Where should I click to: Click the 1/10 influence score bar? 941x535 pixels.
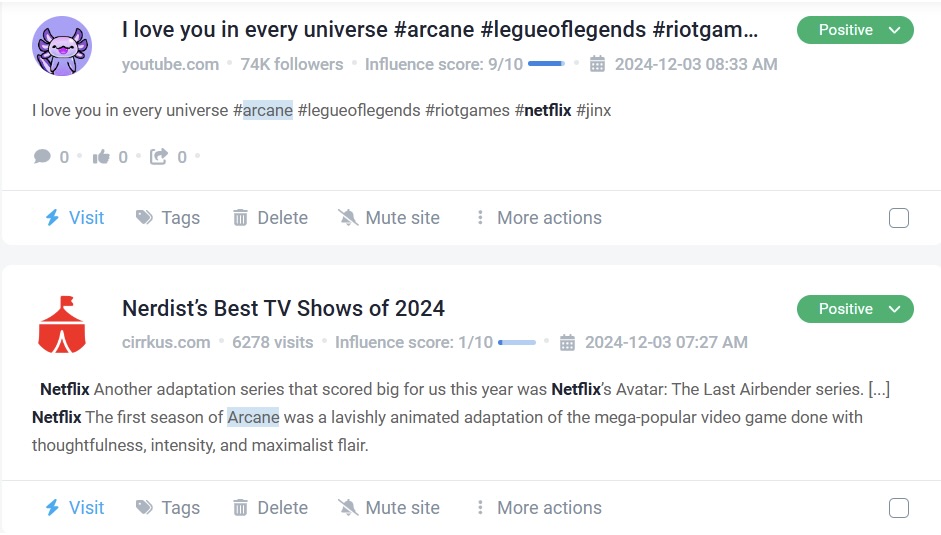click(x=517, y=342)
